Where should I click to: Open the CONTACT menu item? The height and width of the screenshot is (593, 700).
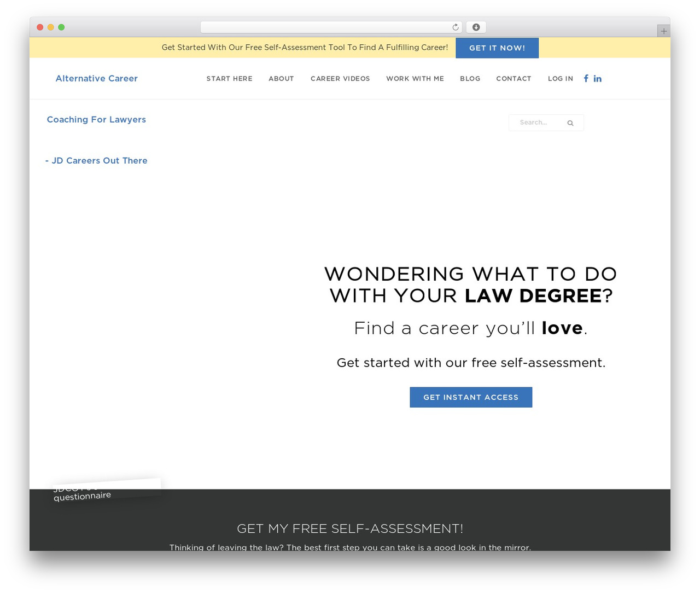coord(514,79)
